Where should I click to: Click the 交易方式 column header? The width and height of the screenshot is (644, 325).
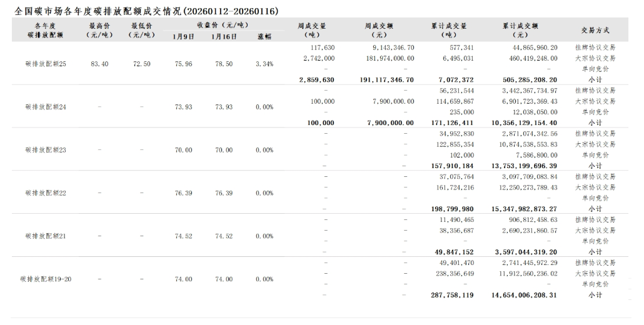pyautogui.click(x=595, y=30)
